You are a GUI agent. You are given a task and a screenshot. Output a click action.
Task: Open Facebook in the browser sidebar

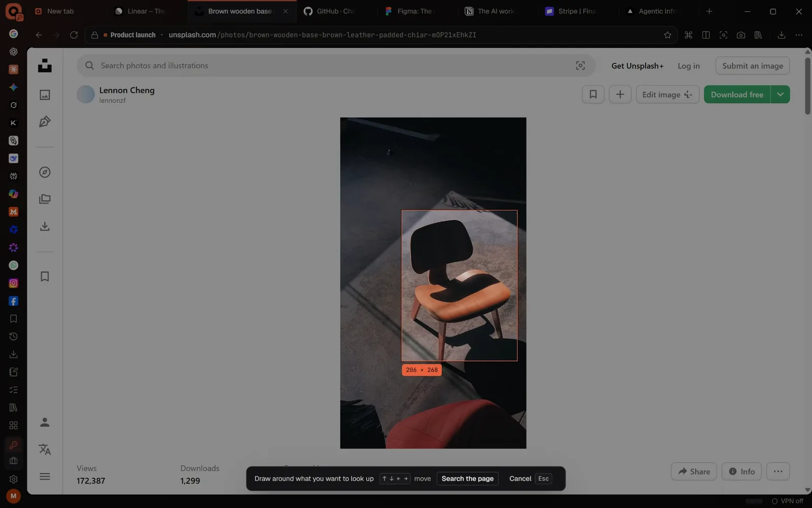(x=14, y=301)
